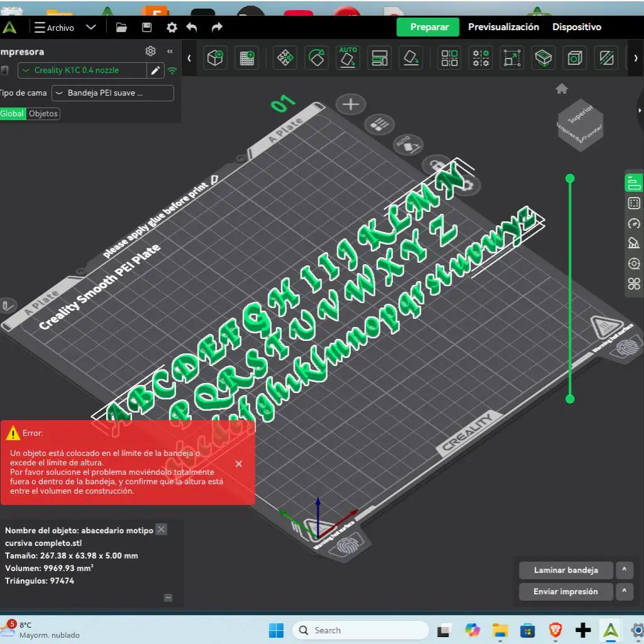Expand Enviar impresión options arrow
The image size is (644, 644).
[x=625, y=591]
